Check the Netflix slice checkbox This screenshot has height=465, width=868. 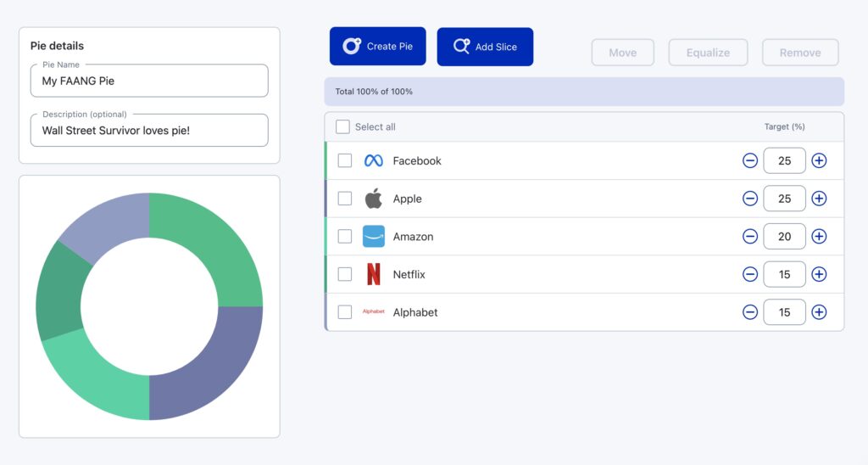[x=345, y=274]
